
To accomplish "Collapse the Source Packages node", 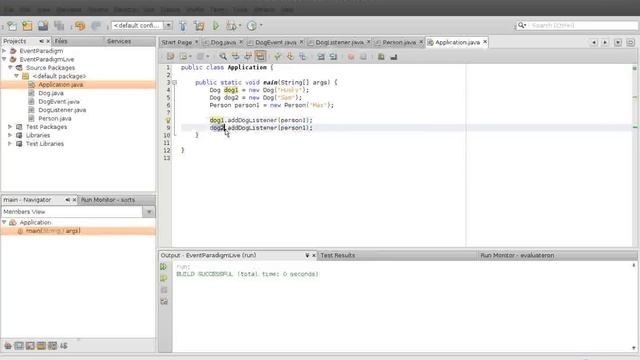I will pyautogui.click(x=10, y=67).
